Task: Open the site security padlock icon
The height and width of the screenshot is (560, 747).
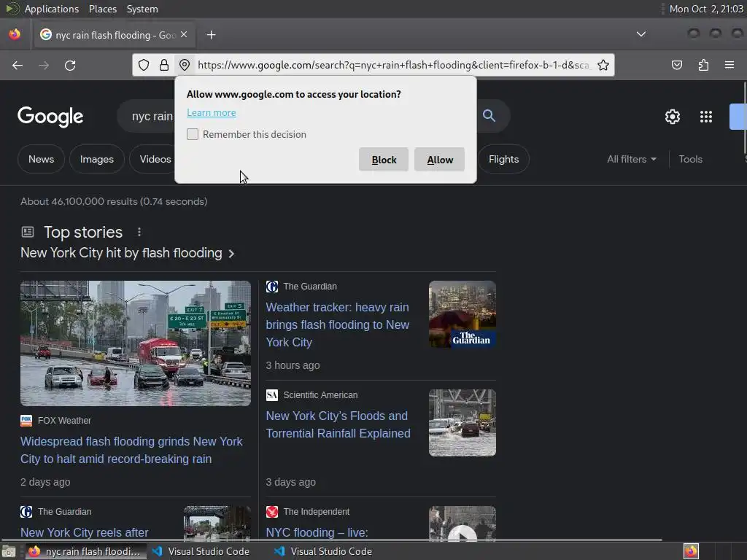Action: click(x=164, y=65)
